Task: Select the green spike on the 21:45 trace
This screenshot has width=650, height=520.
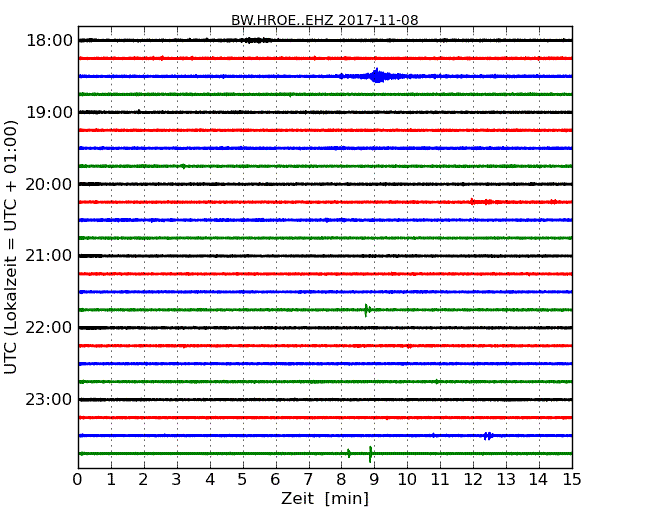Action: (x=367, y=310)
